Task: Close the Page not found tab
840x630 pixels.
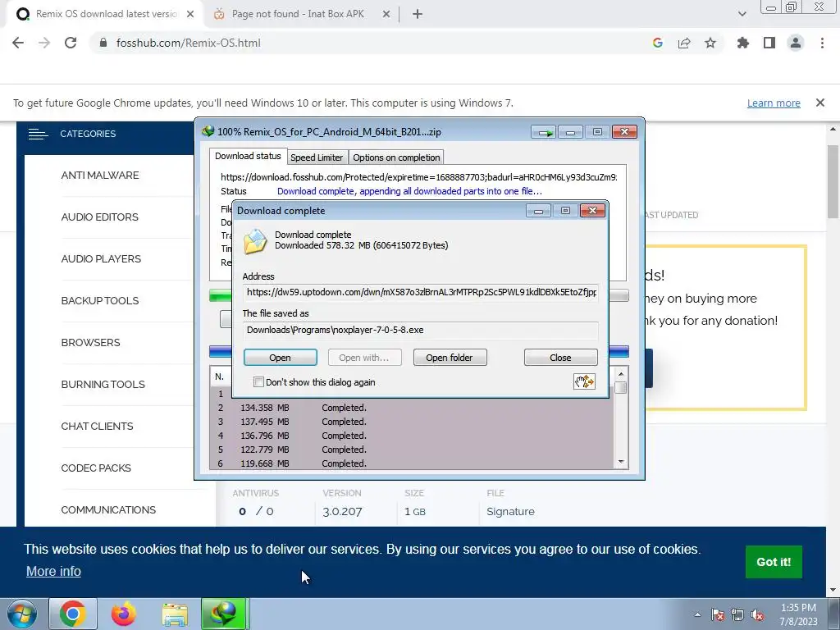Action: coord(386,15)
